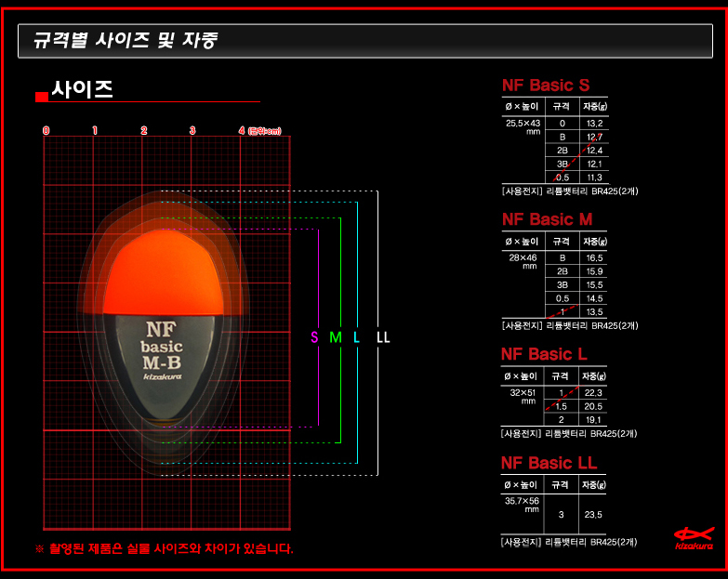728x579 pixels.
Task: Click the 'NF Basic L' table title
Action: [544, 354]
